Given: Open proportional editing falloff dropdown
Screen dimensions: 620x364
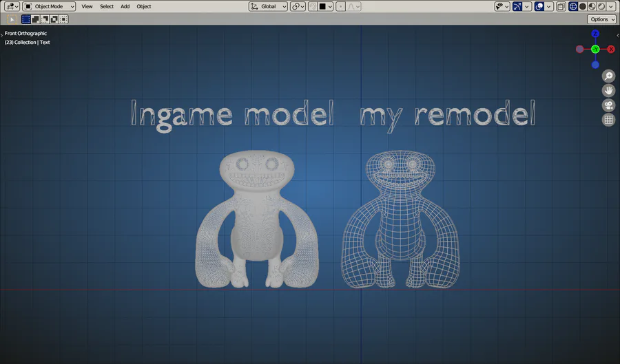Looking at the screenshot, I should pos(353,6).
